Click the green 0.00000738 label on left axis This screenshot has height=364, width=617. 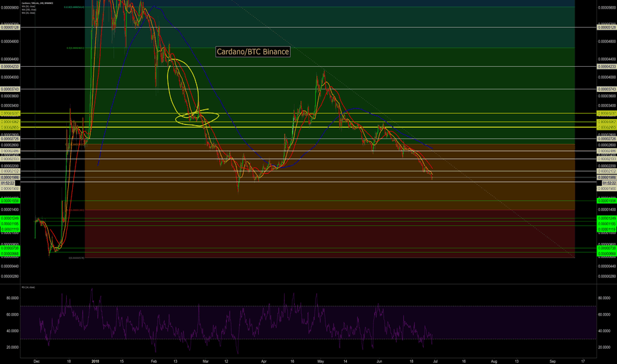click(x=10, y=248)
